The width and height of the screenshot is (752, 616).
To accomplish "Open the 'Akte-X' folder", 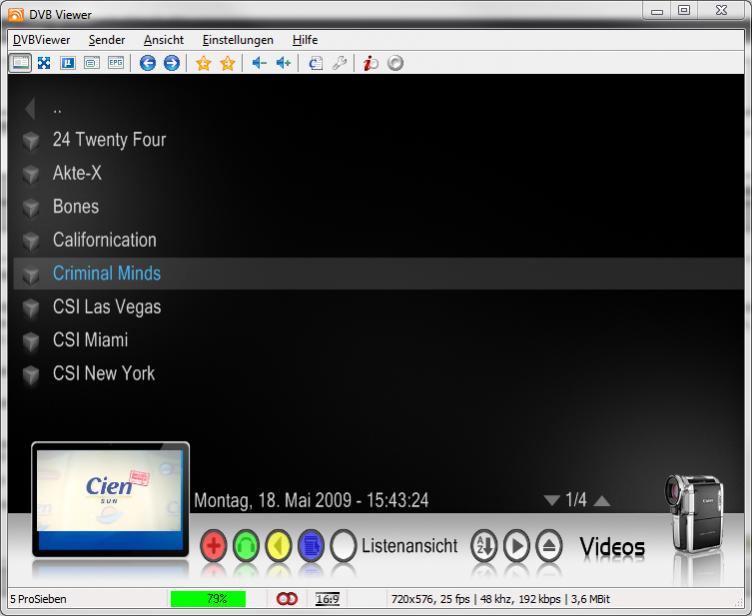I will pyautogui.click(x=77, y=173).
